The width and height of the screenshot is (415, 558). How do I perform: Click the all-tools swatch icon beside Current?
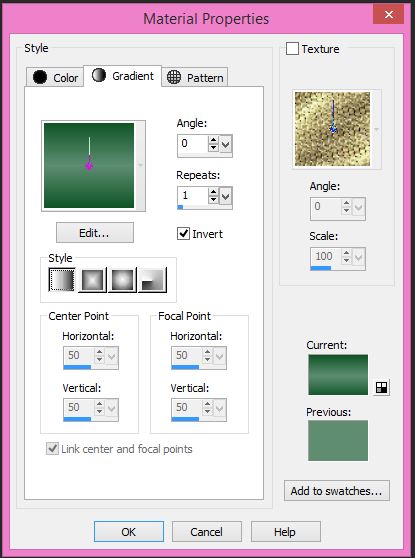pyautogui.click(x=381, y=388)
